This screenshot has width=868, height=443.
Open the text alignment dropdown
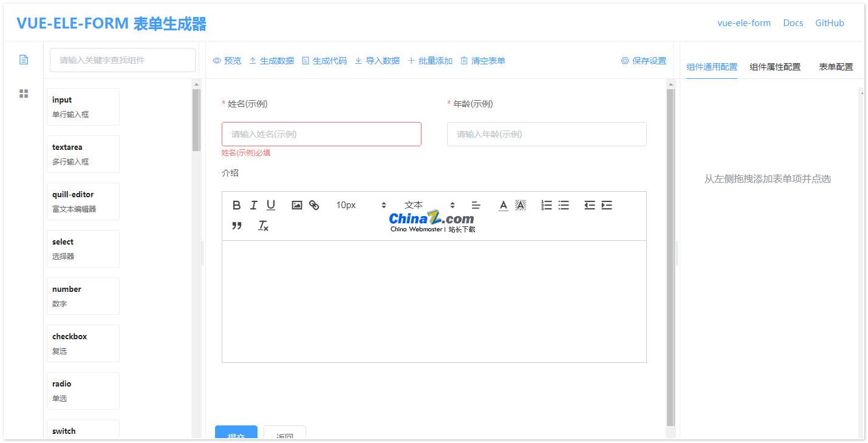pyautogui.click(x=476, y=205)
